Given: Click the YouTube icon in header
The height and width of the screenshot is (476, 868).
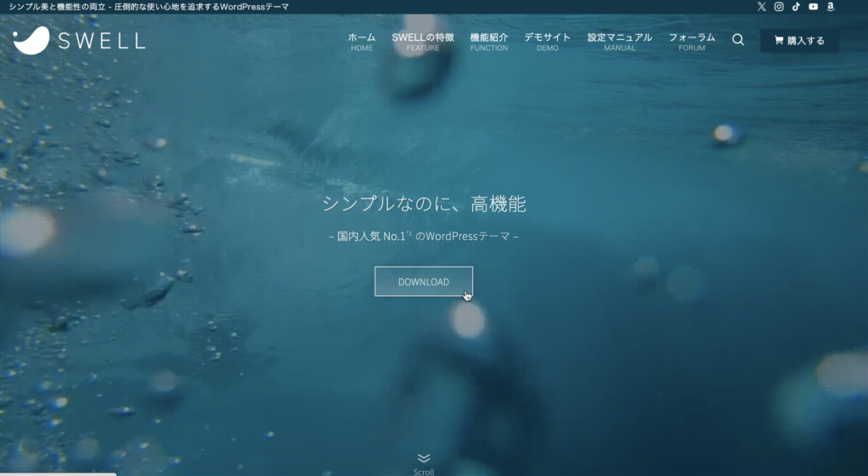Looking at the screenshot, I should (813, 7).
